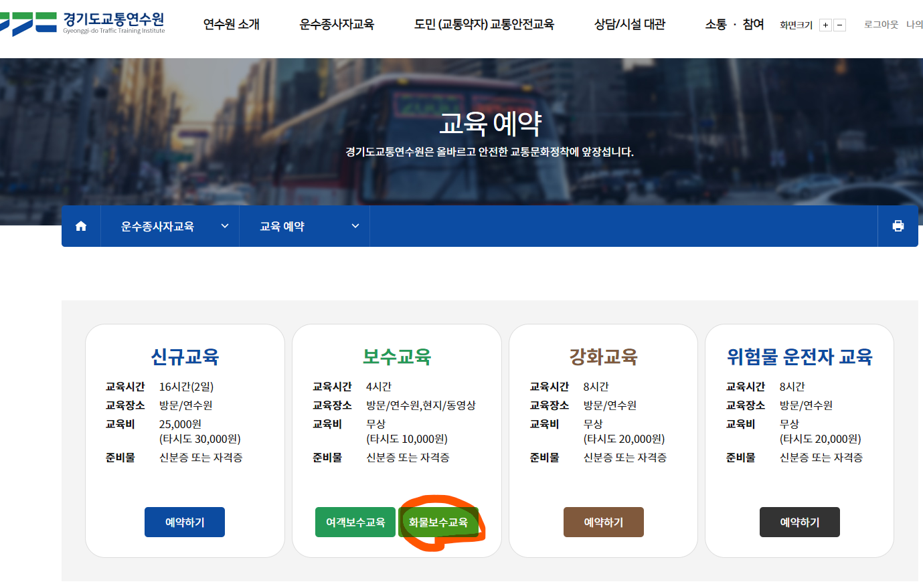Click 예약하기 under 위험물 운전자 교육
This screenshot has height=588, width=923.
tap(799, 522)
